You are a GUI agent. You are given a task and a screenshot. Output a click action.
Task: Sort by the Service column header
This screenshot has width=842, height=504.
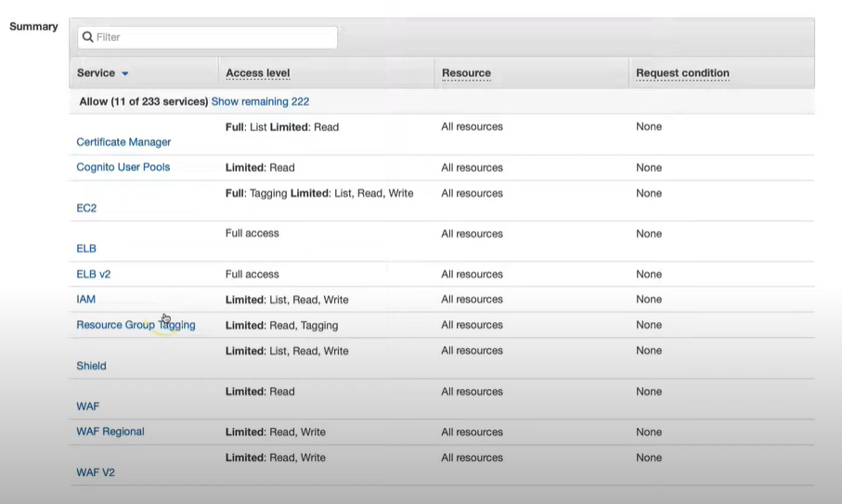(97, 73)
